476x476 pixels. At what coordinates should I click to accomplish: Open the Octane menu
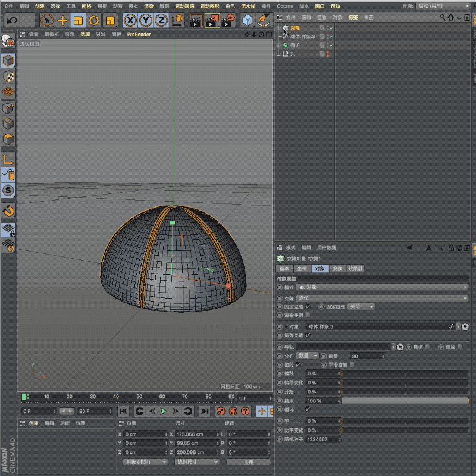pos(285,6)
